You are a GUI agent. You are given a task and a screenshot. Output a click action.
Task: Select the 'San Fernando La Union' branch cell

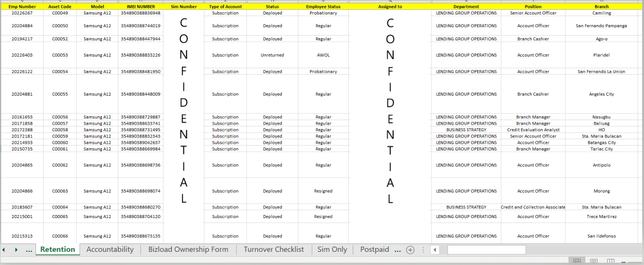[x=601, y=72]
